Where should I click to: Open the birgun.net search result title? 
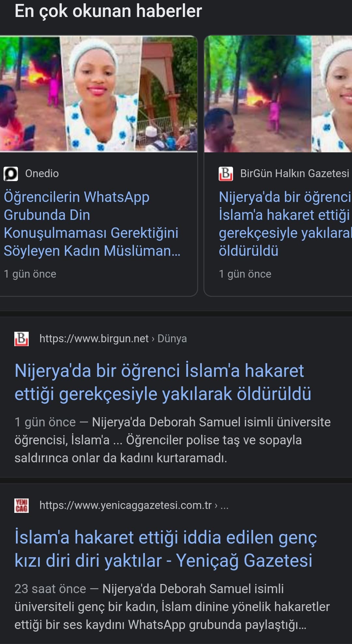click(163, 382)
